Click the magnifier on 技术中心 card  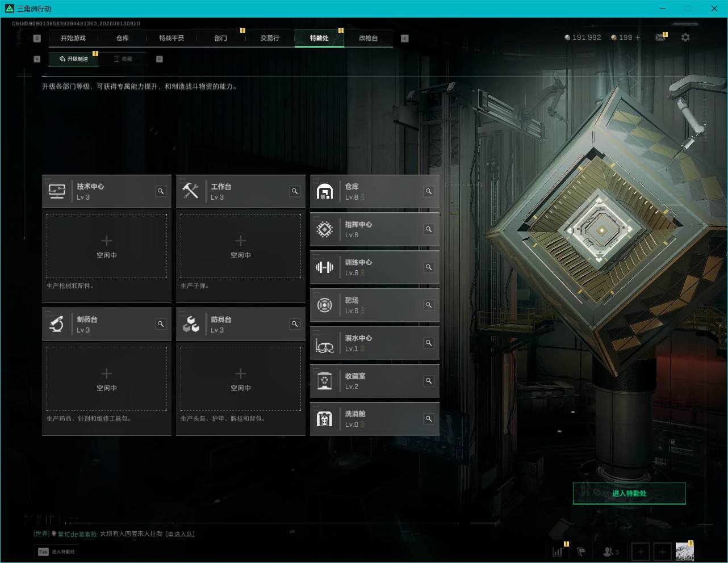[161, 191]
